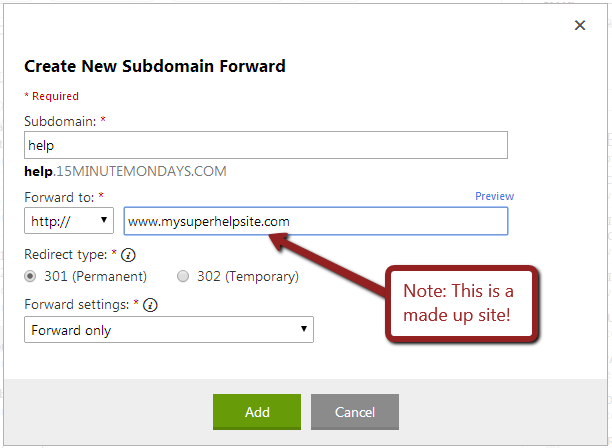
Task: Open the Preview link
Action: click(x=494, y=196)
